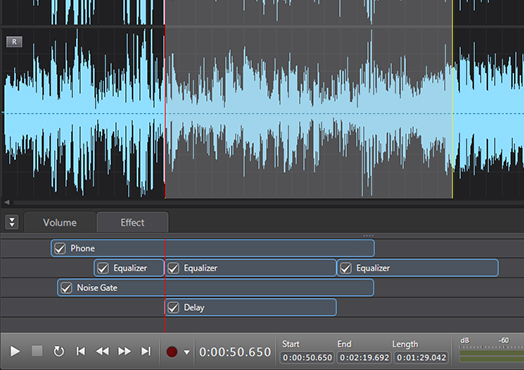
Task: Click the R channel label button
Action: (x=14, y=42)
